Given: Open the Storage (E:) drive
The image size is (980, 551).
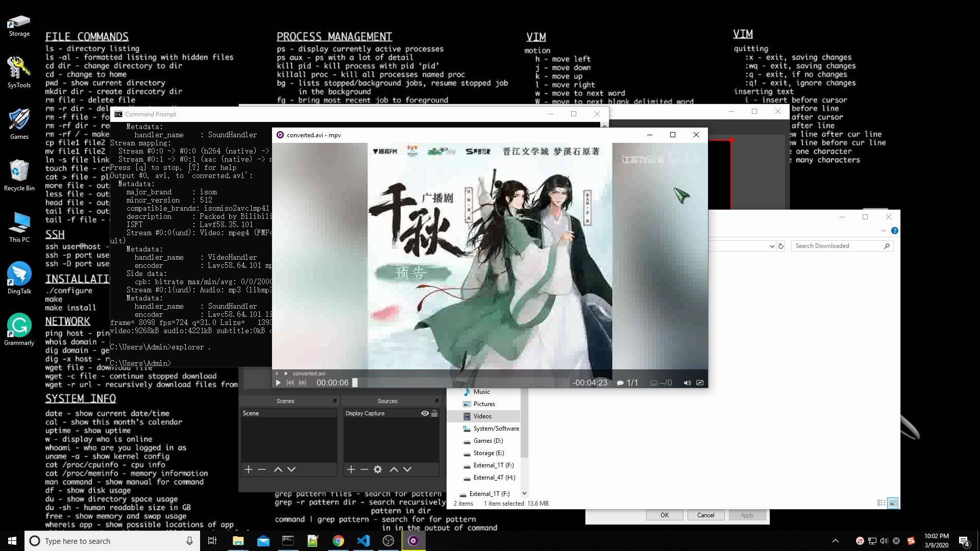Looking at the screenshot, I should 488,453.
